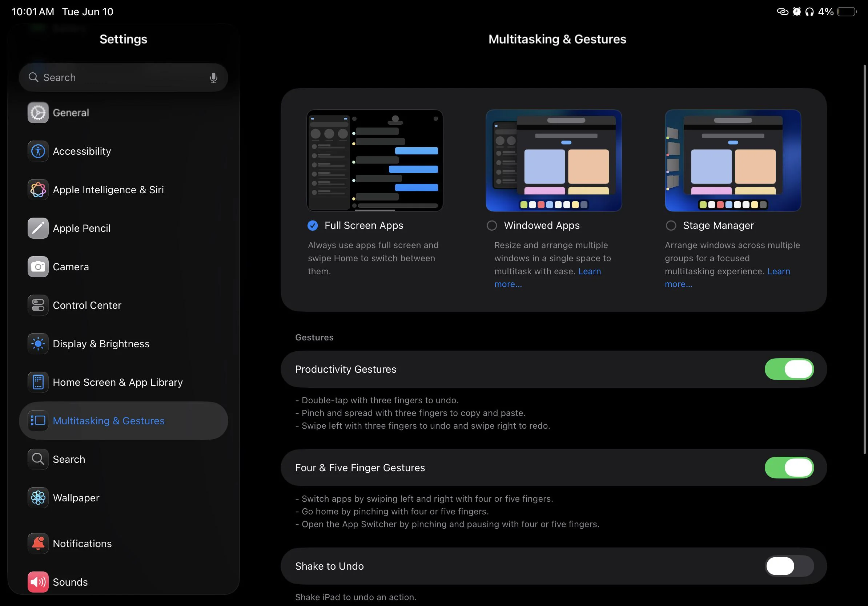Tap the microphone icon in the search bar
The width and height of the screenshot is (868, 606).
point(213,77)
